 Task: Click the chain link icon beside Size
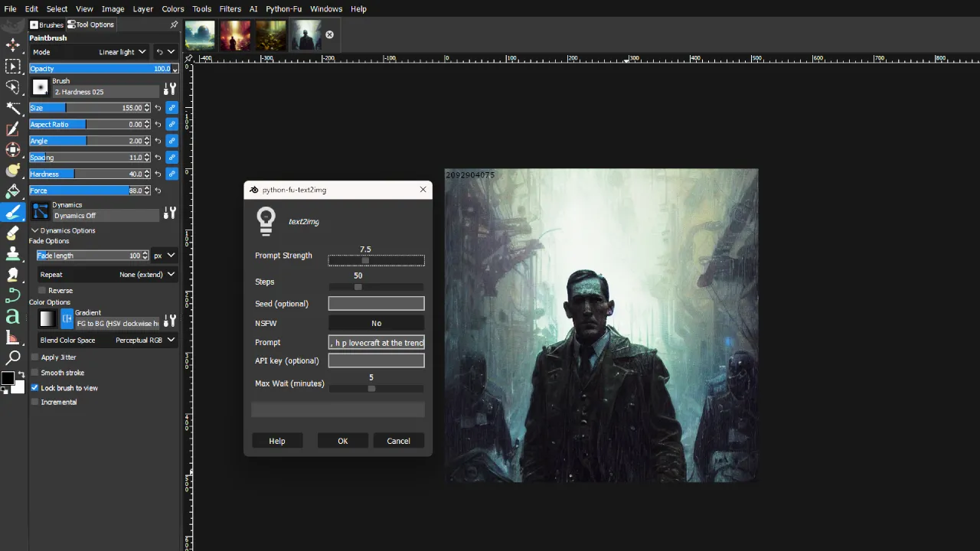[171, 107]
